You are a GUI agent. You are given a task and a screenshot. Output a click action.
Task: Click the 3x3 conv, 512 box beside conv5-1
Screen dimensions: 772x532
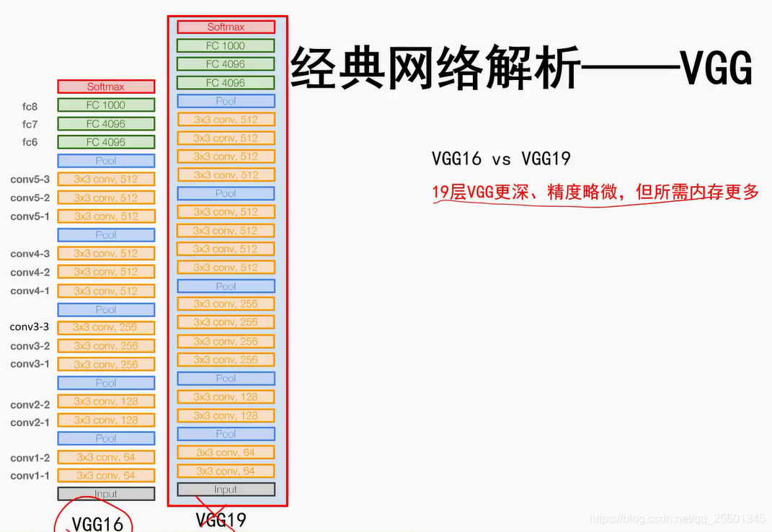(106, 216)
